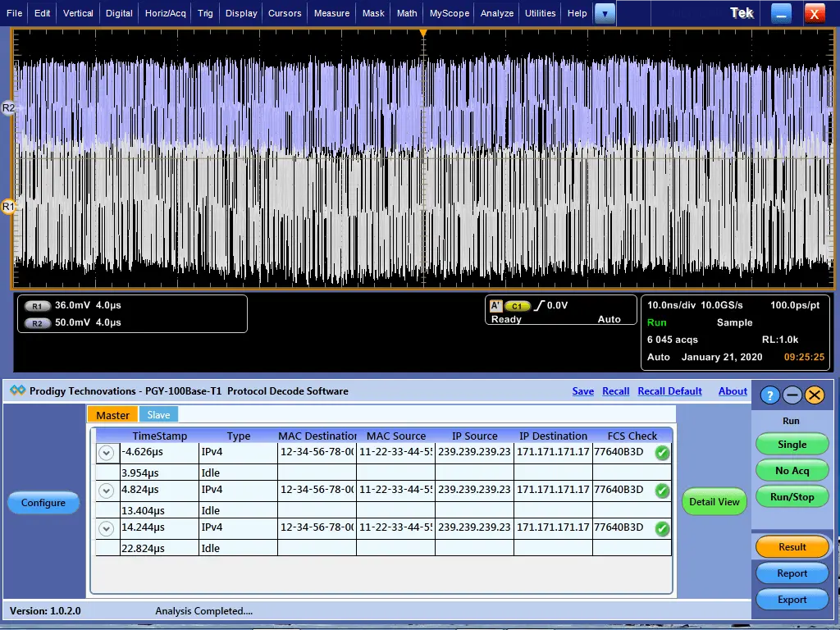Click the R1 36.0mV scale badge

[39, 306]
